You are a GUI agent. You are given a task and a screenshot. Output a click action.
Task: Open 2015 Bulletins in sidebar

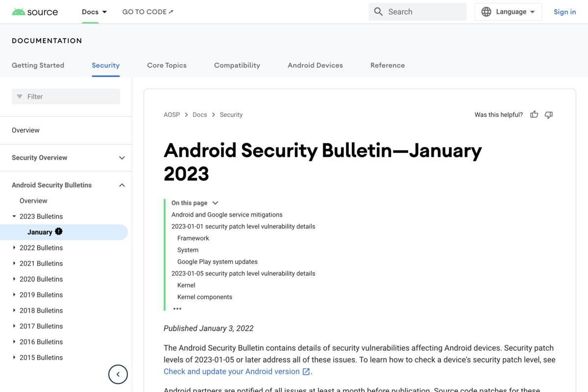pos(41,358)
